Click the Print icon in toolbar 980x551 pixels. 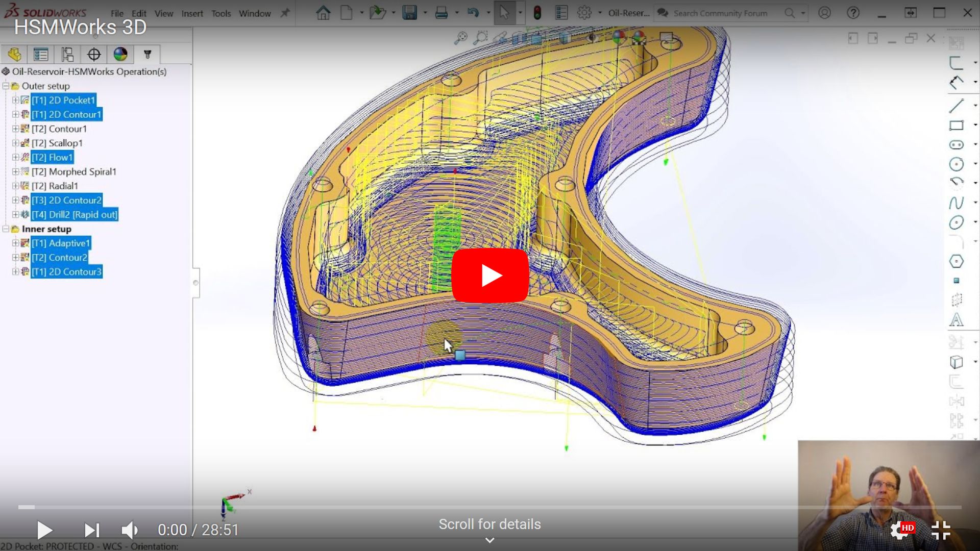click(x=441, y=13)
